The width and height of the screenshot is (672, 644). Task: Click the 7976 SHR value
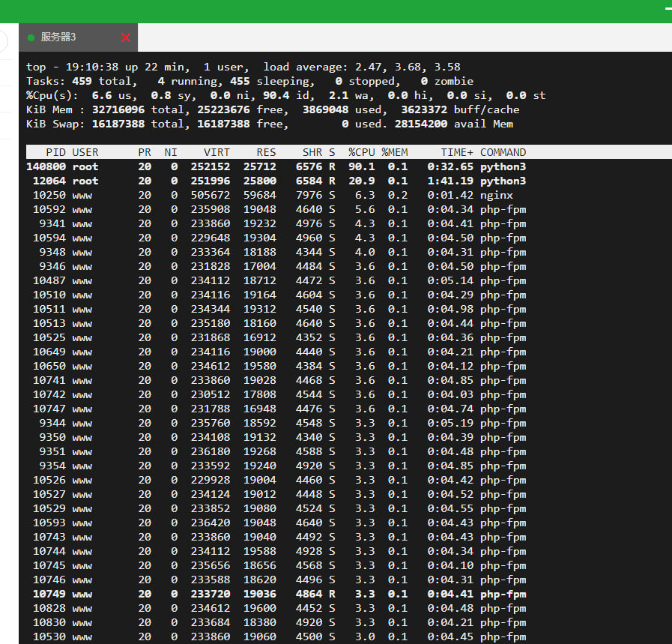[x=309, y=195]
